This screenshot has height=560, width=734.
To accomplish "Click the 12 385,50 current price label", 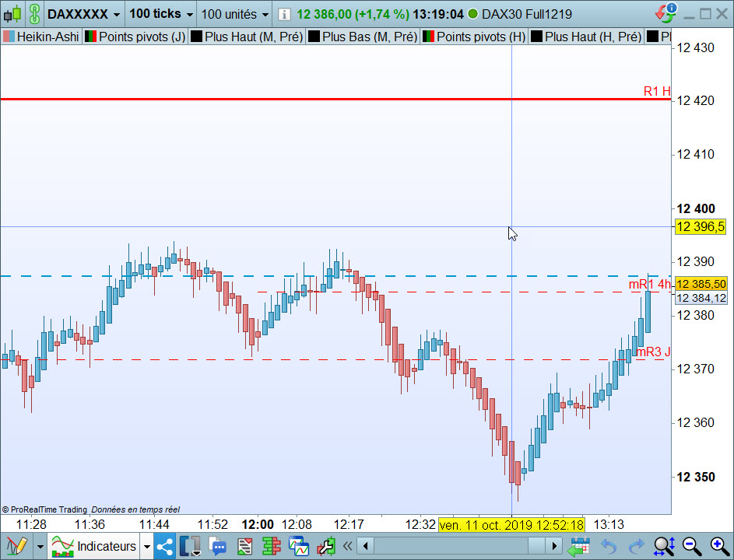I will [x=701, y=284].
